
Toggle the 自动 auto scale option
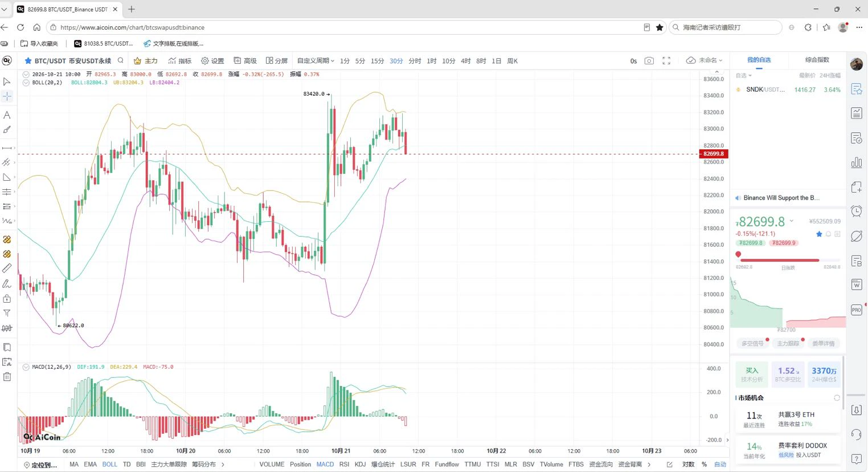(x=720, y=464)
